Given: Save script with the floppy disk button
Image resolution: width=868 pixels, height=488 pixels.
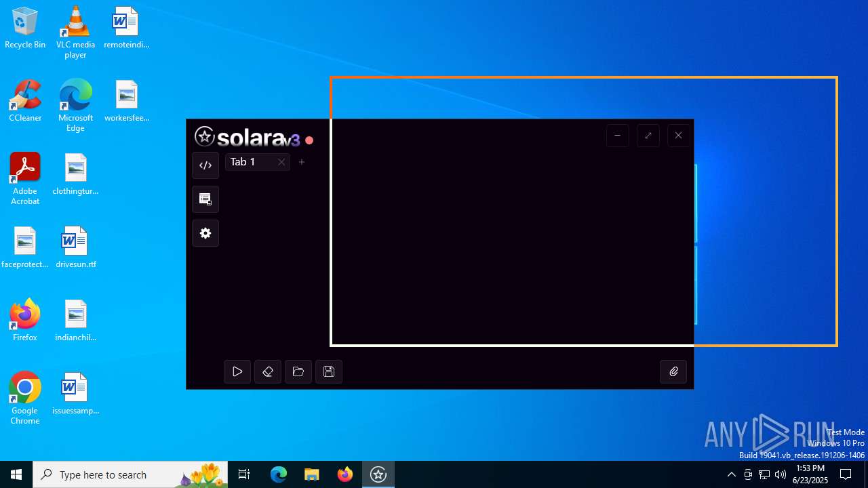Looking at the screenshot, I should pos(329,371).
